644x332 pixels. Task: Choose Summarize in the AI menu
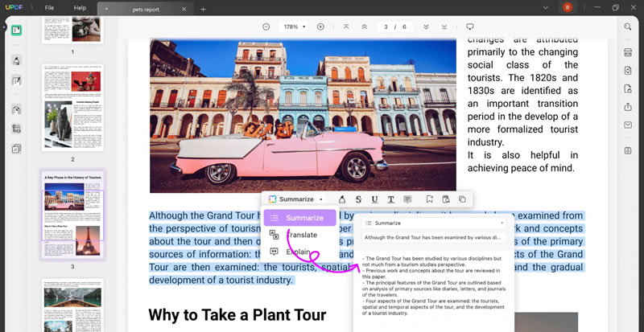point(299,218)
